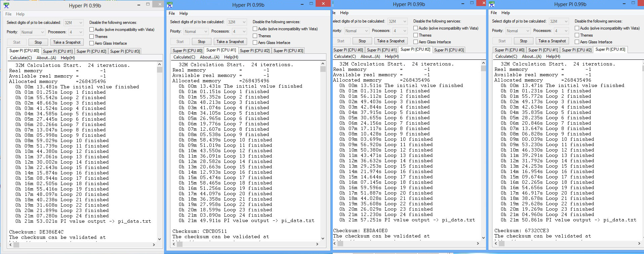The height and width of the screenshot is (254, 644).
Task: Expand Processors dropdown in rightmost window
Action: [561, 31]
